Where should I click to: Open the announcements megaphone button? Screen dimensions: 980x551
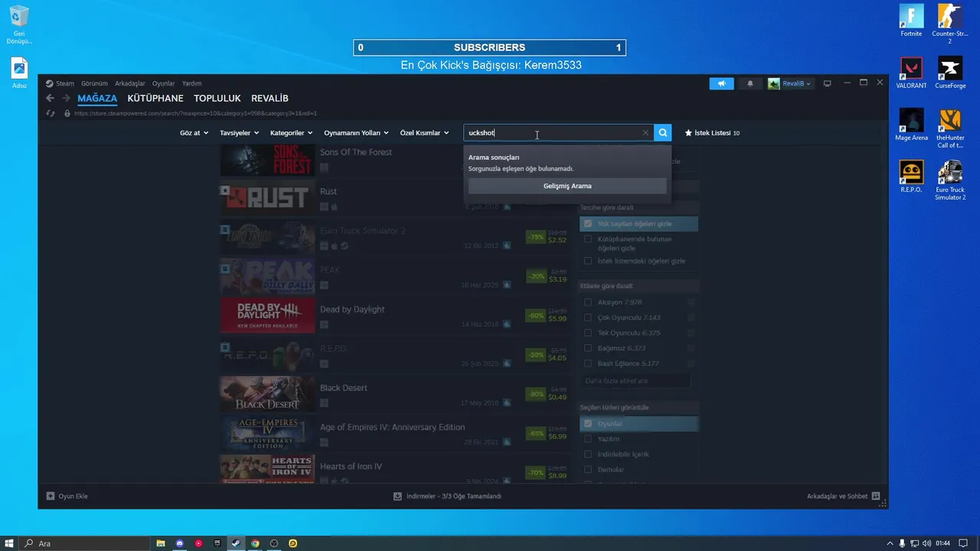(x=721, y=83)
